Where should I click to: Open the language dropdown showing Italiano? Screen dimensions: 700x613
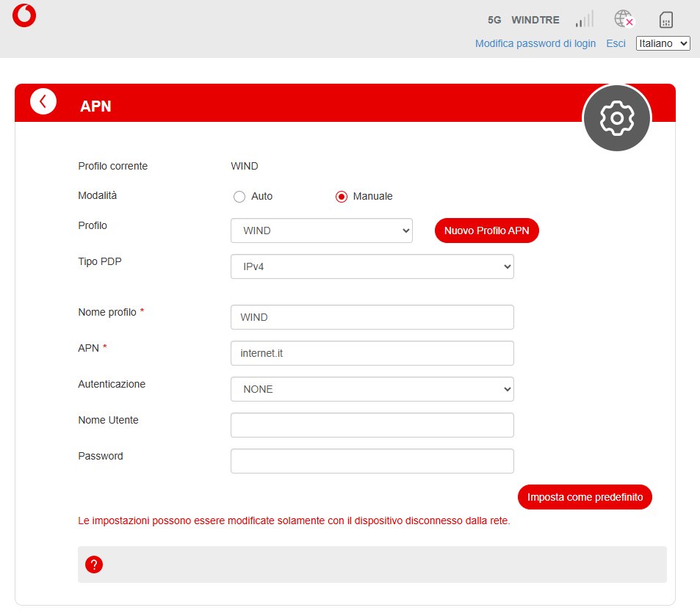point(663,44)
